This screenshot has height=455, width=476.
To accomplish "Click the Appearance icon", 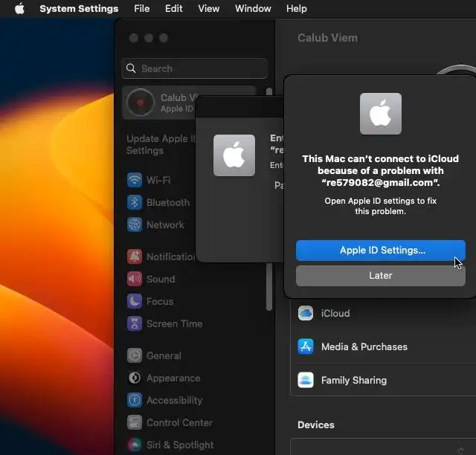I will point(135,378).
